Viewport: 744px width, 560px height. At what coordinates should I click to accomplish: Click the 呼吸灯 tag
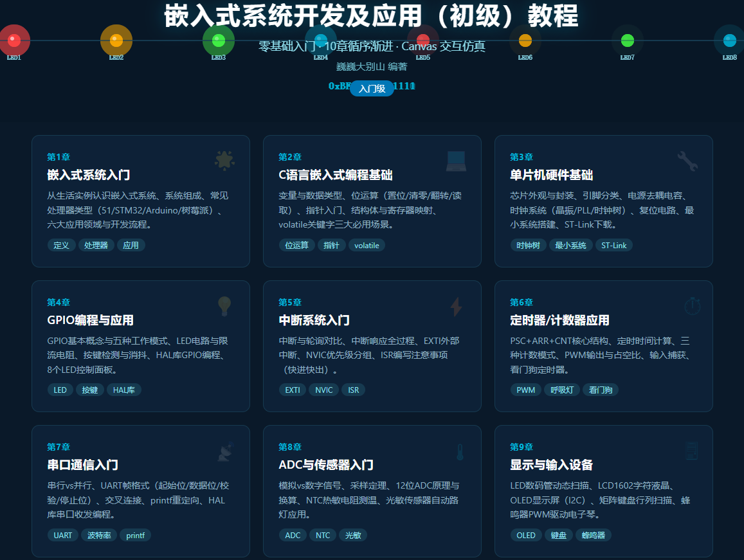pyautogui.click(x=562, y=390)
